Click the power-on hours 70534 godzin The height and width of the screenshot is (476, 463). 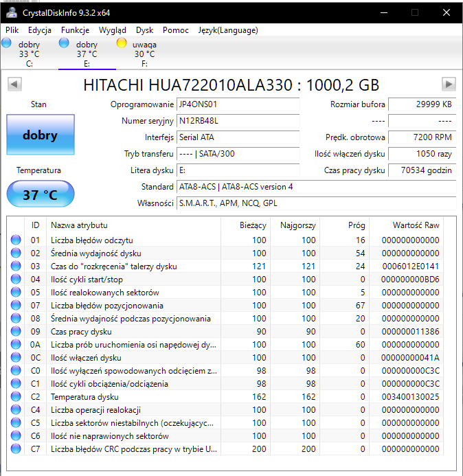point(422,170)
